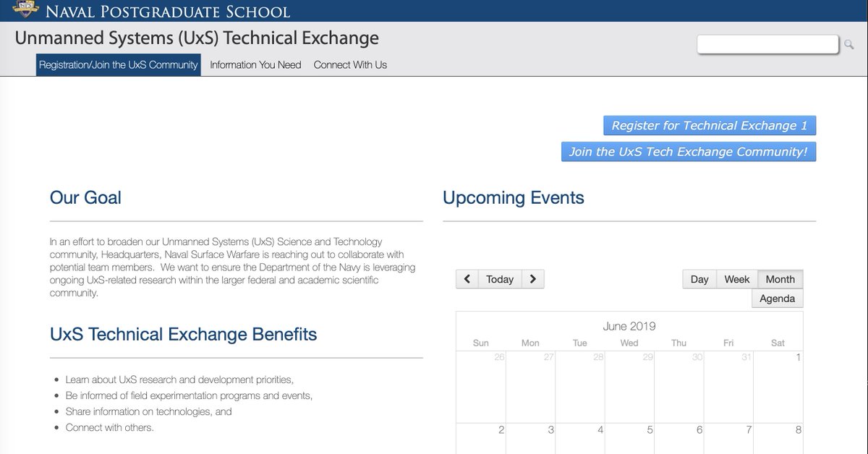
Task: Click Register for Technical Exchange 1 button
Action: tap(710, 125)
